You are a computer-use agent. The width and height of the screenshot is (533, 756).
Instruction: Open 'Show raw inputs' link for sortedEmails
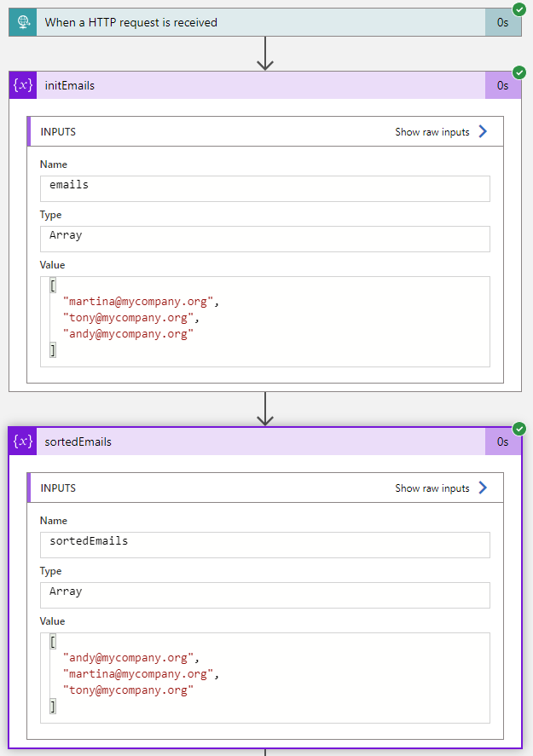432,488
